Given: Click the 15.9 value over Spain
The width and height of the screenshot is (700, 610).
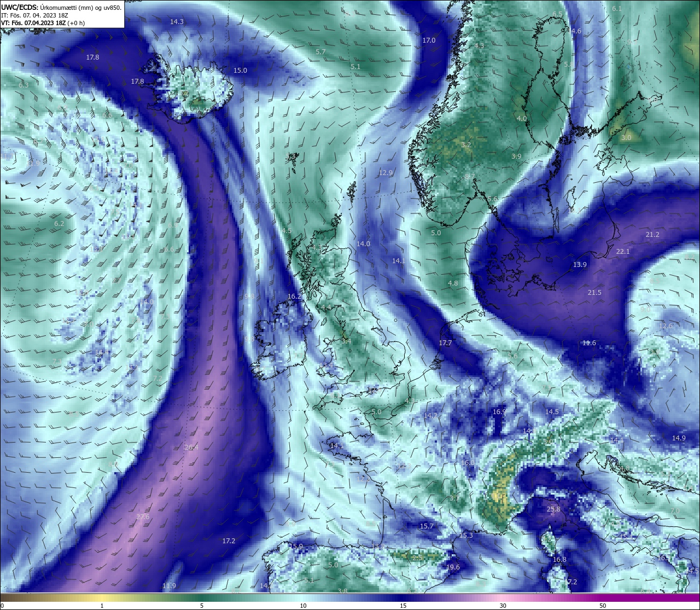Looking at the screenshot, I should [x=296, y=547].
